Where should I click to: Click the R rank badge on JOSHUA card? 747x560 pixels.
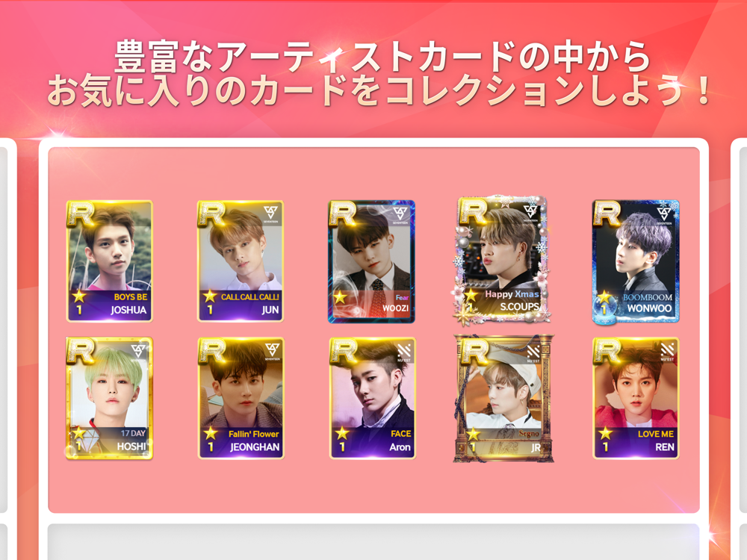[x=80, y=214]
